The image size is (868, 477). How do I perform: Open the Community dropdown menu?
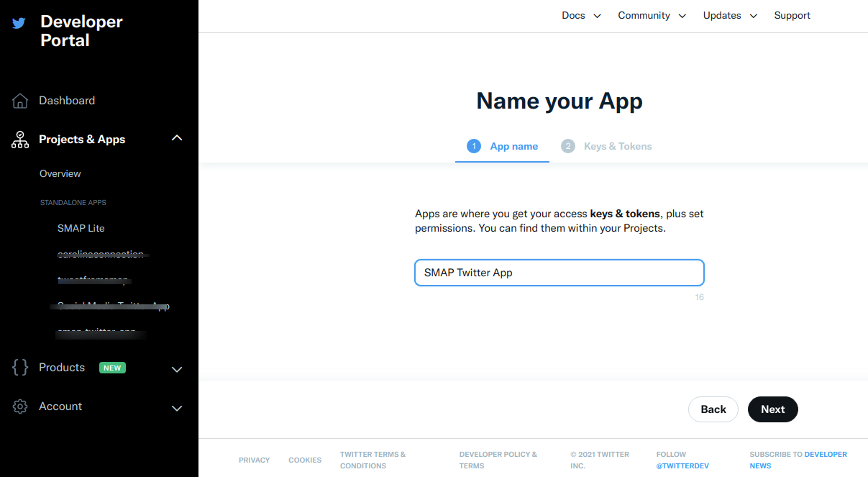point(652,16)
